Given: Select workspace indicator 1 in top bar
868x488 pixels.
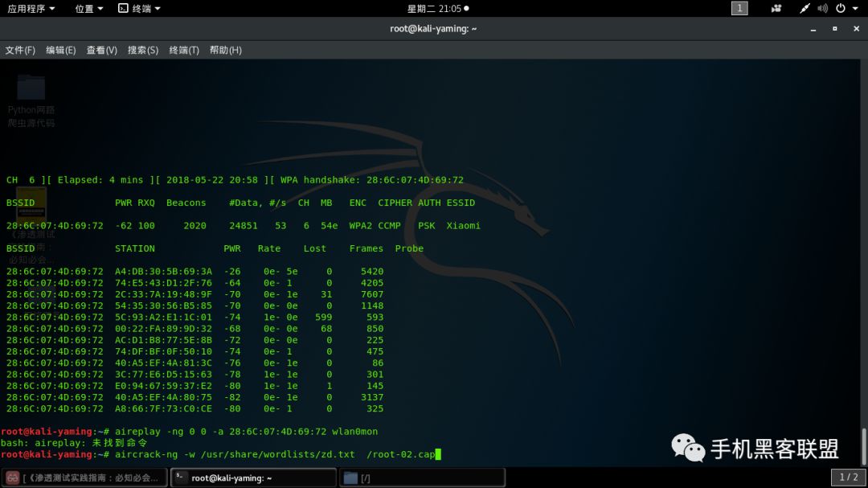Looking at the screenshot, I should point(739,8).
